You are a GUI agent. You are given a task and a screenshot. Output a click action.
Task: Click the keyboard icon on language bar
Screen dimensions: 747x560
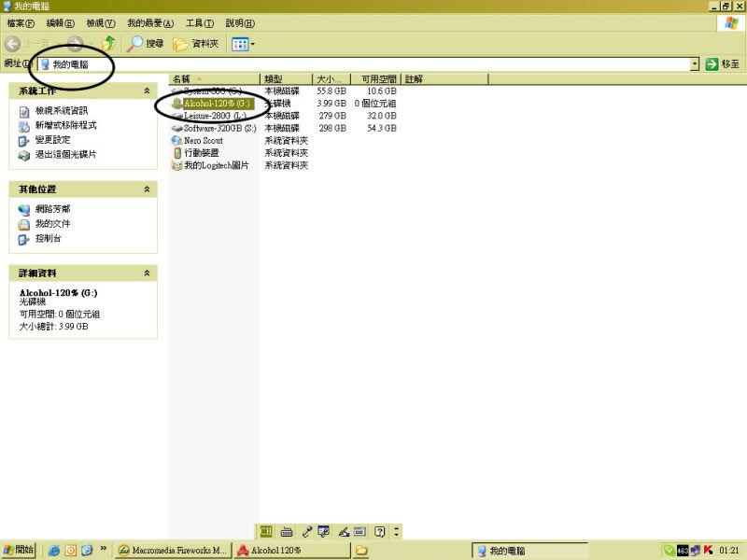point(287,531)
